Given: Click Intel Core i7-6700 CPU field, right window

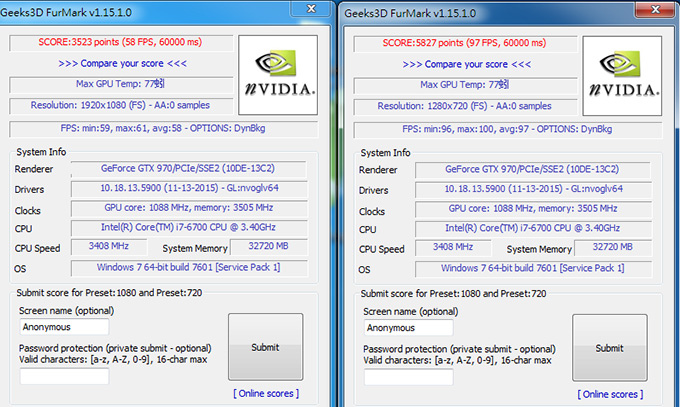Looking at the screenshot, I should pos(533,229).
